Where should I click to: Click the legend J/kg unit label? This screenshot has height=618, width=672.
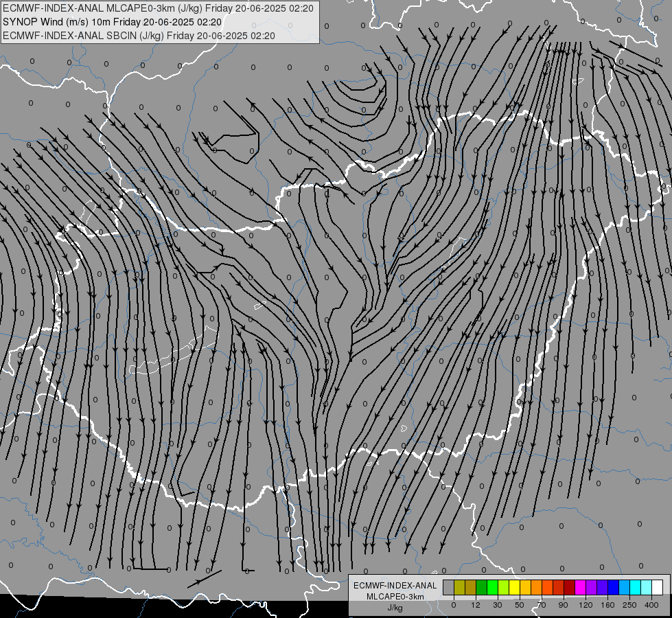pos(395,608)
